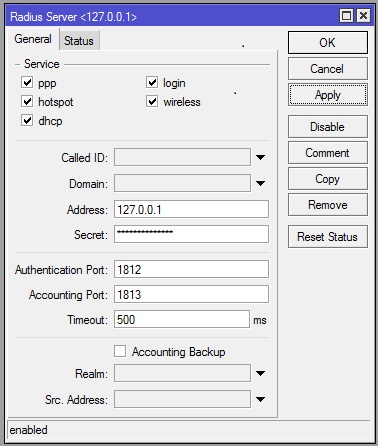Switch to the Status tab
378x446 pixels.
(79, 41)
